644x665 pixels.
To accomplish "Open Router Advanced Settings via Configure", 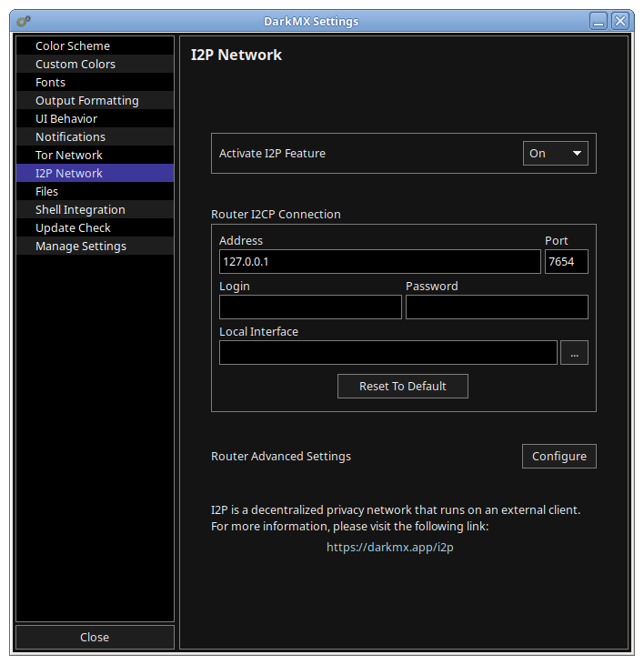I will 559,457.
